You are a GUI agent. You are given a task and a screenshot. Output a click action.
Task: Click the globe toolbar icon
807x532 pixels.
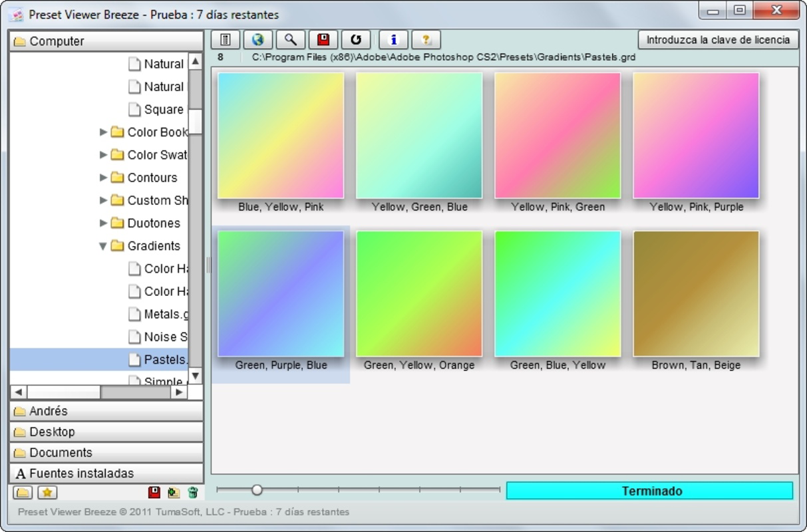(x=257, y=40)
